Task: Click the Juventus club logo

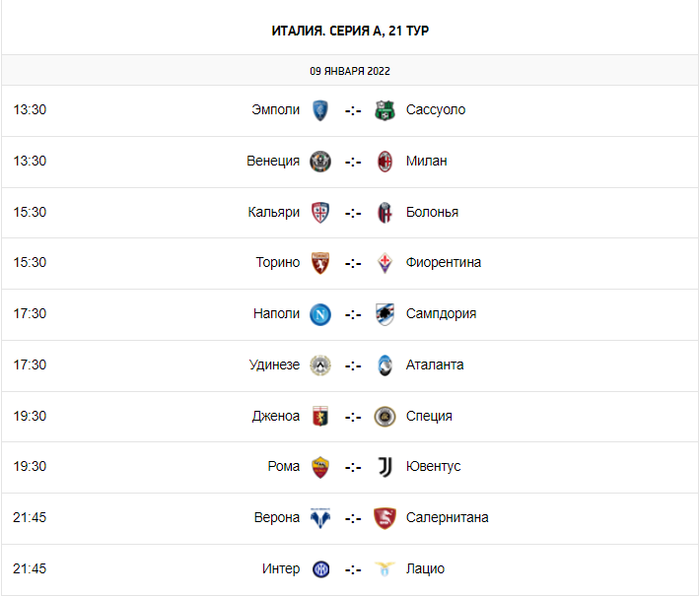Action: 385,467
